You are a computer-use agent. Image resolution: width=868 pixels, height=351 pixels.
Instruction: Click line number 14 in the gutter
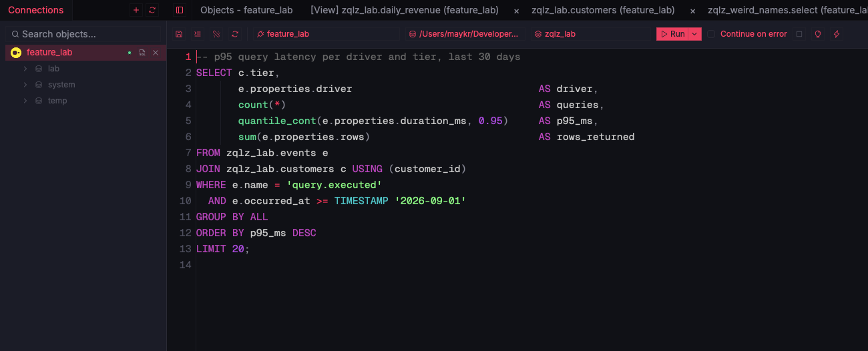[x=186, y=265]
